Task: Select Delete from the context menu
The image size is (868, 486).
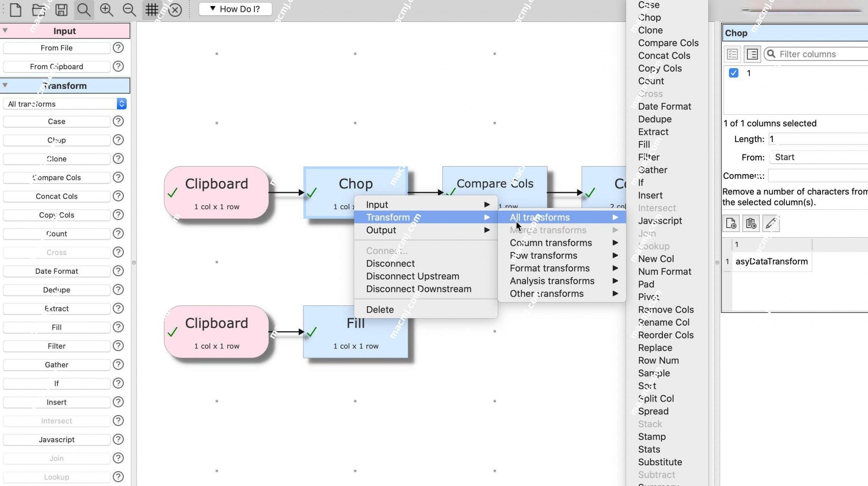Action: 380,310
